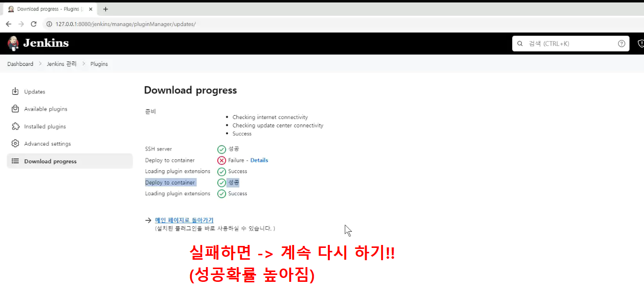Click the address bar URL
The image size is (644, 303).
125,24
